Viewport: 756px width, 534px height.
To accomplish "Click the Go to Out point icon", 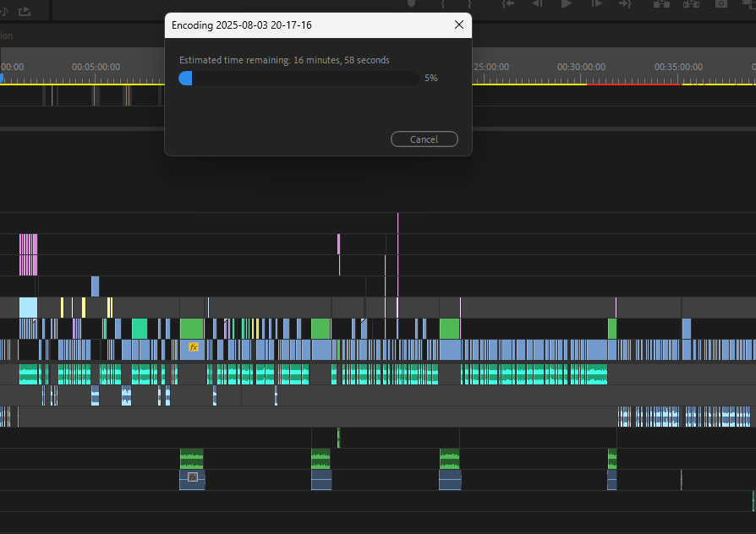I will [626, 4].
